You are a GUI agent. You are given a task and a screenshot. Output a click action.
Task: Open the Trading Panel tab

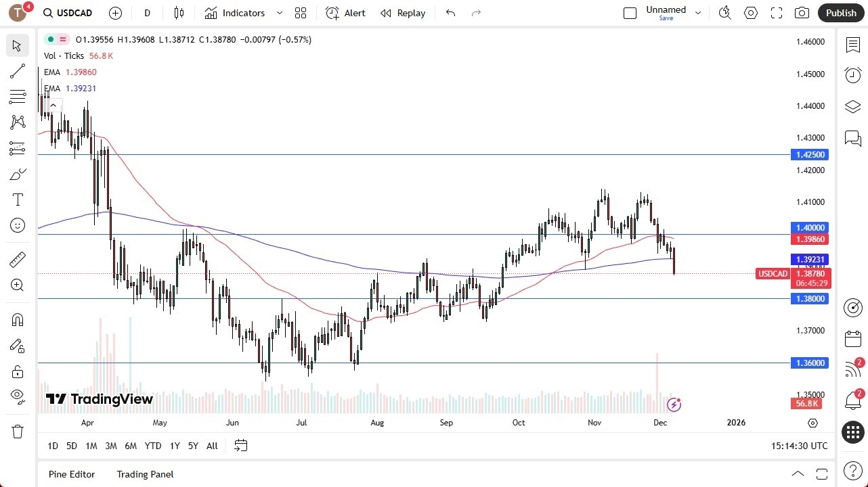[x=145, y=474]
